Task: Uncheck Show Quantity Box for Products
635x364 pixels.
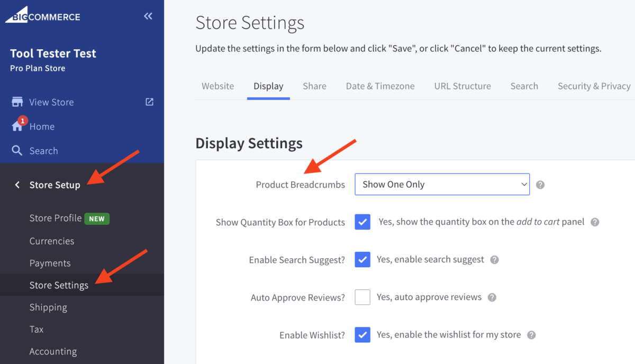Action: (x=362, y=222)
